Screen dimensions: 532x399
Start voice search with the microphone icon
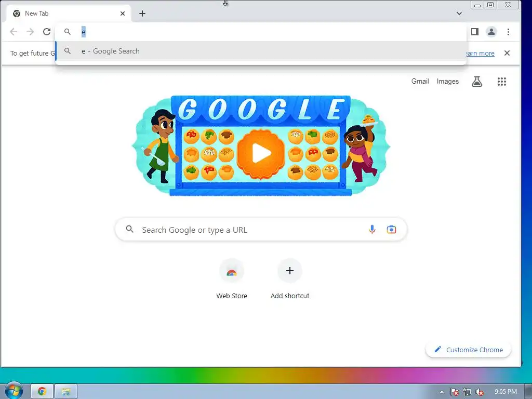pos(372,230)
